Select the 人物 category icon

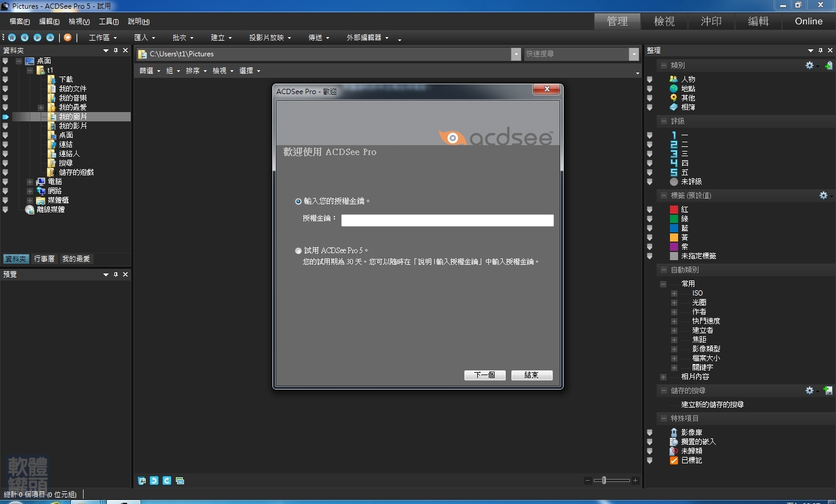point(673,79)
